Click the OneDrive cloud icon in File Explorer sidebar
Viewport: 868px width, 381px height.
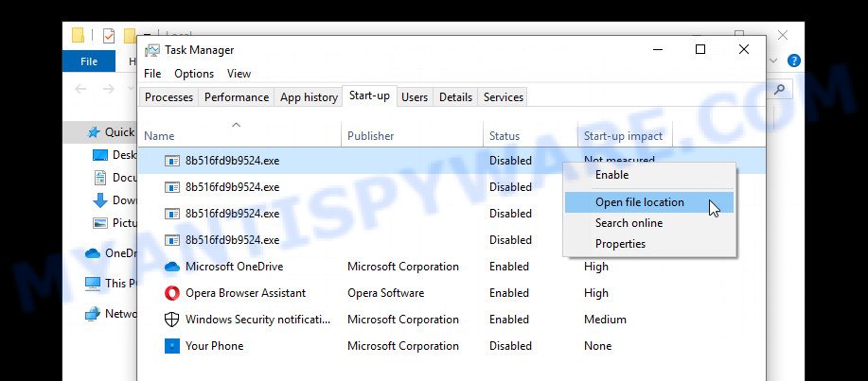click(x=93, y=253)
